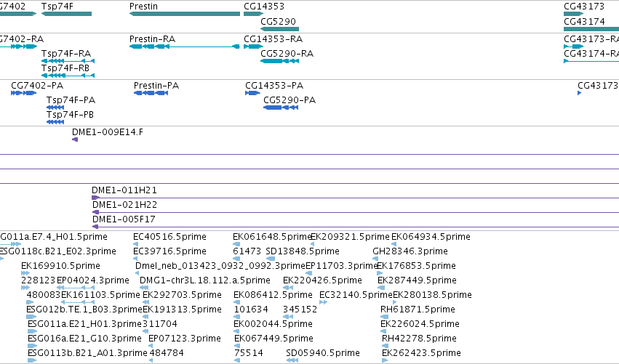The width and height of the screenshot is (619, 364).
Task: Click the CG5290 gene bar
Action: pos(279,29)
